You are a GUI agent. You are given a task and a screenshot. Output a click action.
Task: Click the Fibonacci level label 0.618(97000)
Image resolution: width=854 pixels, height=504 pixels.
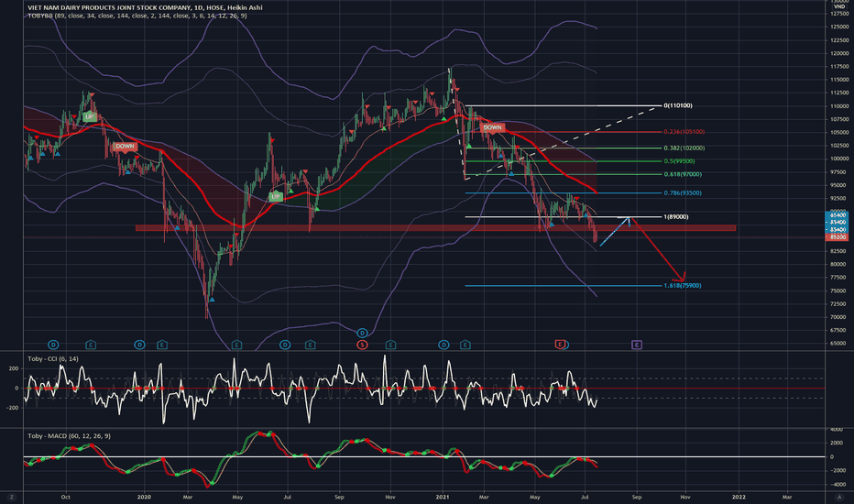[682, 174]
